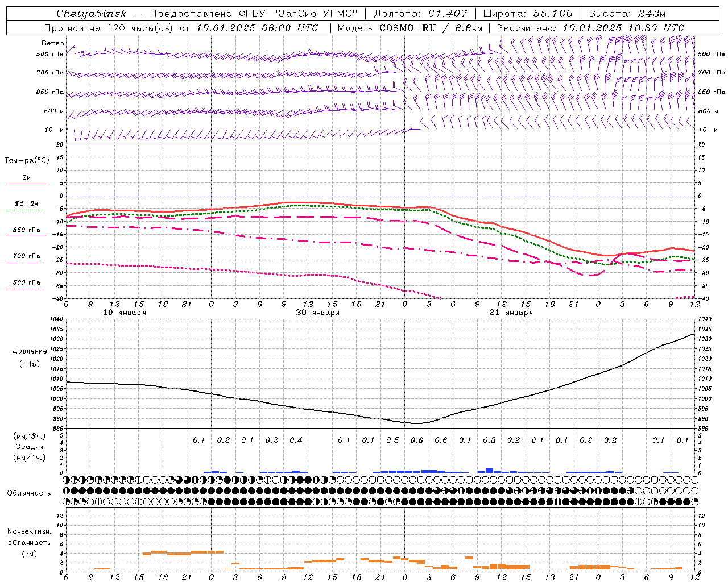Click the 700 гПа temperature legend entry
Screen dimensions: 728x582
[27, 256]
